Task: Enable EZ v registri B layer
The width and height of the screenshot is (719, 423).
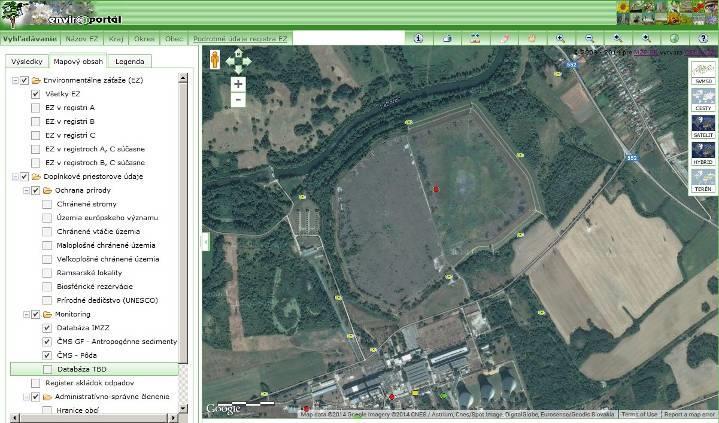Action: click(35, 122)
